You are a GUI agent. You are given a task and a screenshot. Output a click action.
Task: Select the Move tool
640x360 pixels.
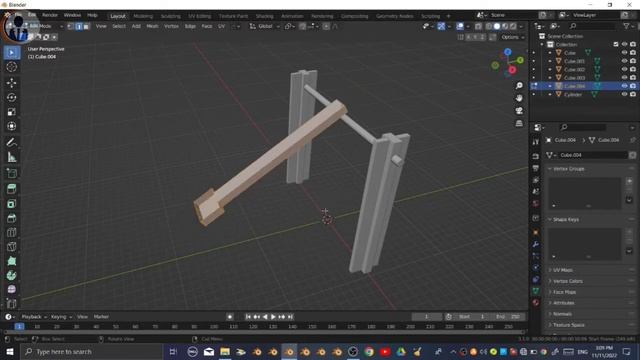[x=11, y=83]
